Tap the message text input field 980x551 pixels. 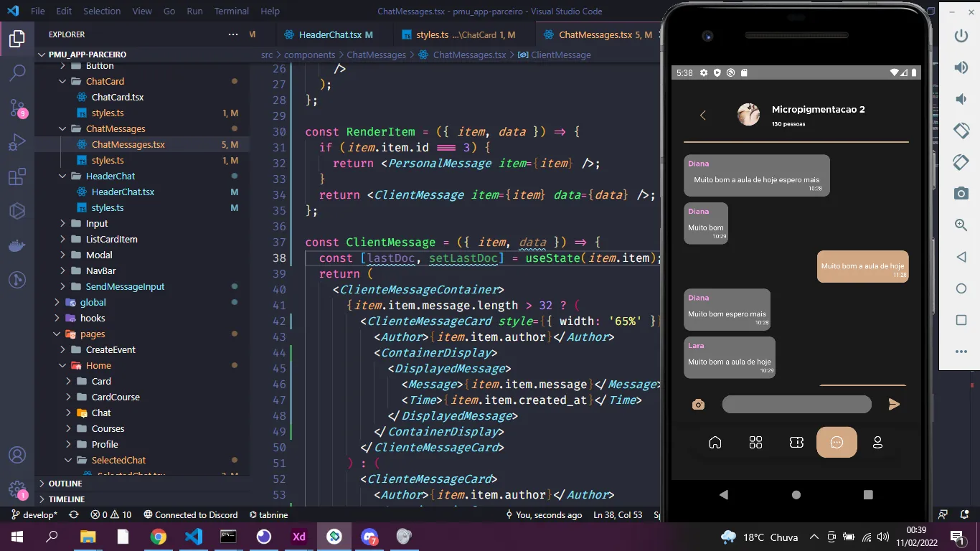[x=796, y=405]
